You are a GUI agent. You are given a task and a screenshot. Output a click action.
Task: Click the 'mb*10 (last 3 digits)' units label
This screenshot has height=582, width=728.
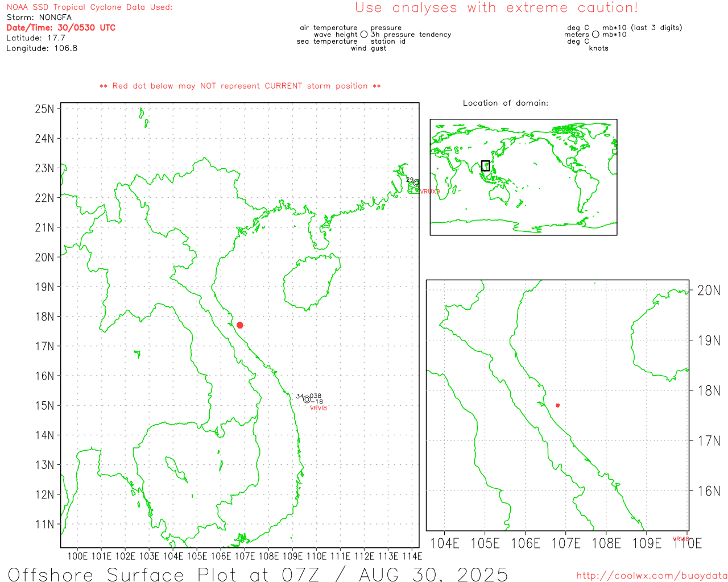pyautogui.click(x=642, y=27)
